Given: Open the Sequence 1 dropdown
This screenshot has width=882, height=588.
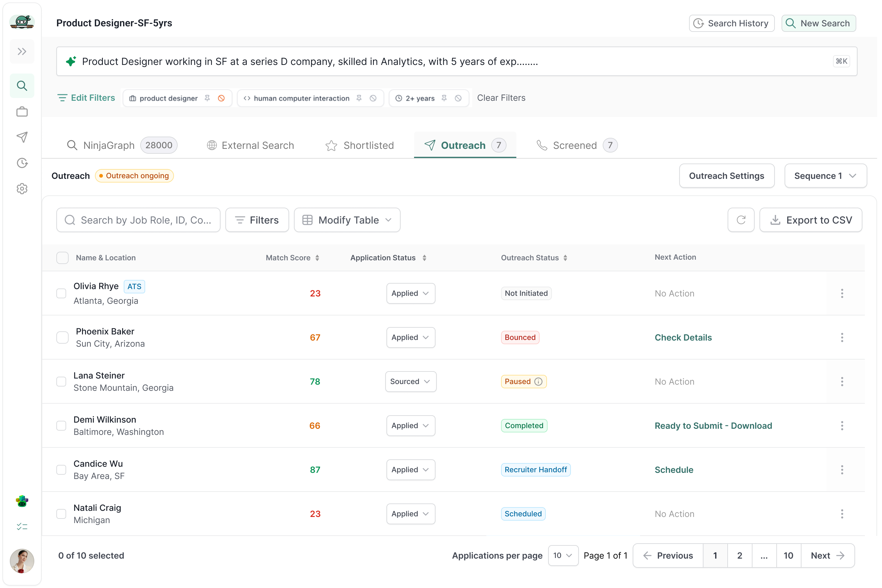Looking at the screenshot, I should [x=825, y=175].
